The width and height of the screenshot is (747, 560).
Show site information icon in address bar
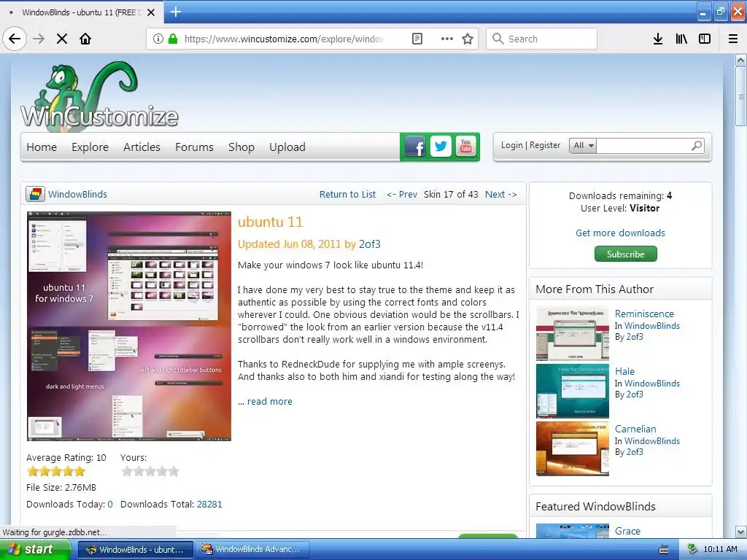pyautogui.click(x=158, y=39)
